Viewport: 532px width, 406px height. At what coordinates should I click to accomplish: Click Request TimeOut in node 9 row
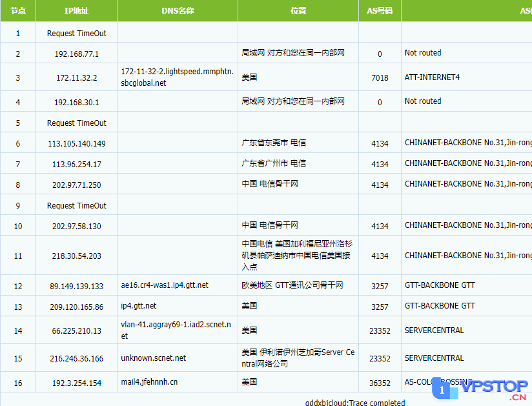coord(77,206)
